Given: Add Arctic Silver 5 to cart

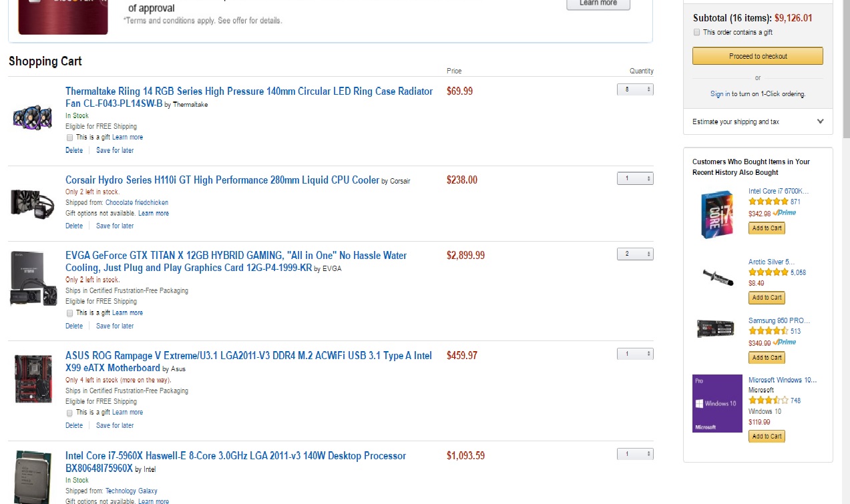Looking at the screenshot, I should coord(767,298).
